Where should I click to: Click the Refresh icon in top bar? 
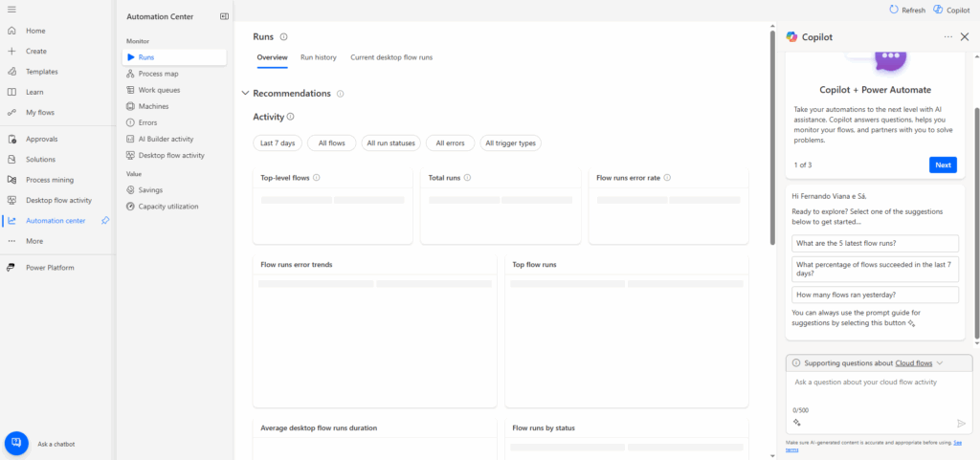coord(894,10)
